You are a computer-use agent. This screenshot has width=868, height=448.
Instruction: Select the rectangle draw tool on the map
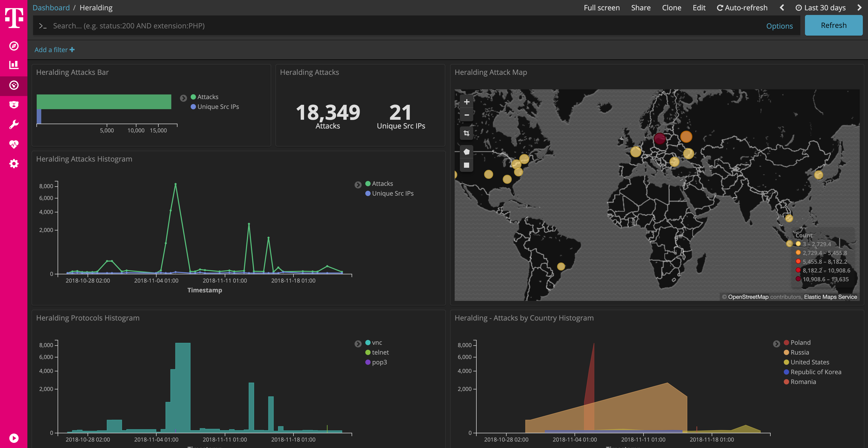point(466,165)
